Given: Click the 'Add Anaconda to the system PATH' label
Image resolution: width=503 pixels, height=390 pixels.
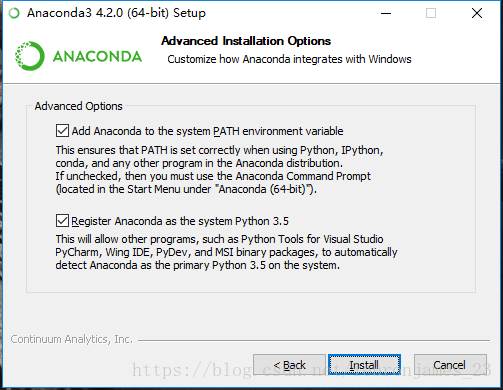Looking at the screenshot, I should [207, 131].
